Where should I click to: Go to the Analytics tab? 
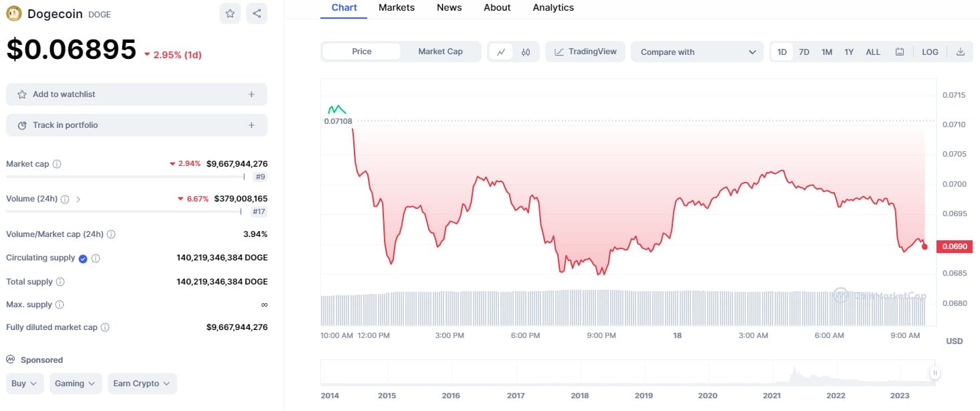coord(553,7)
